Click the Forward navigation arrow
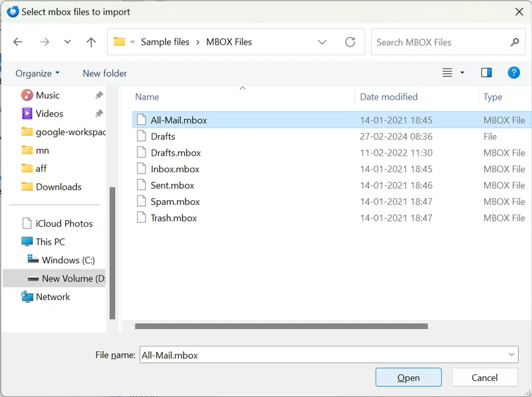The image size is (532, 397). pyautogui.click(x=45, y=42)
